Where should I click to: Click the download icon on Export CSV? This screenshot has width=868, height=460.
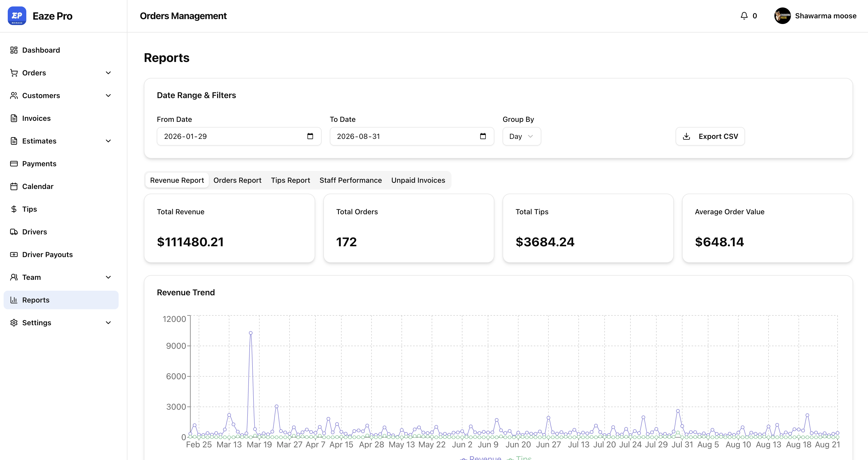pos(686,136)
